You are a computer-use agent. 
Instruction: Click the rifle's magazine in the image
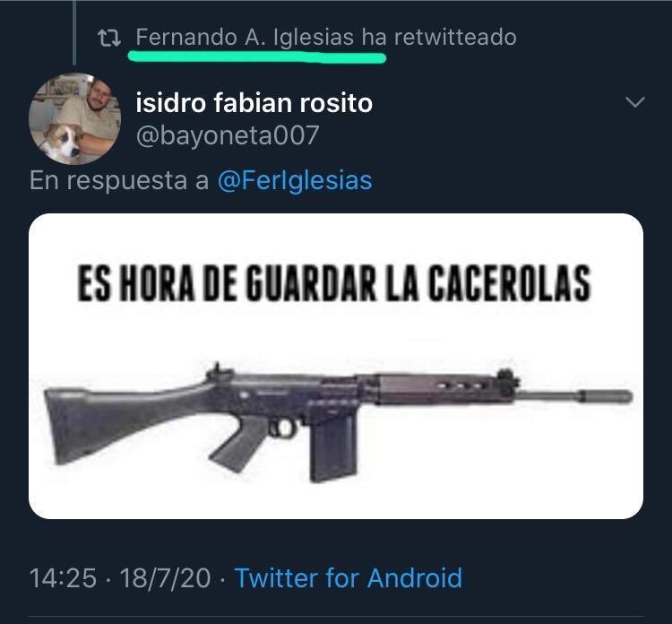tap(333, 446)
